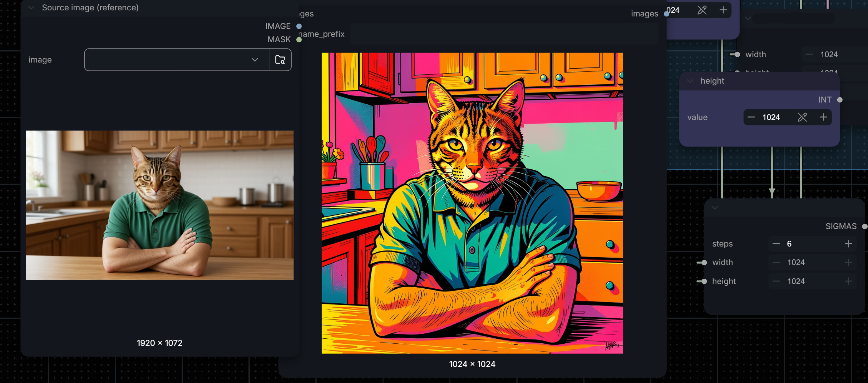Screen dimensions: 868x383
Task: Decrease the scheduler width 1024 value
Action: pyautogui.click(x=776, y=263)
